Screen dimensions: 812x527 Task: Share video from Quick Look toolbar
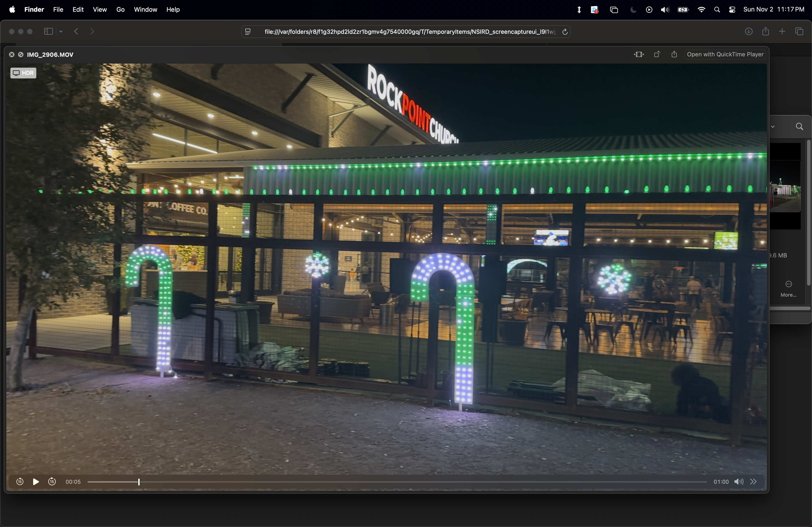[674, 55]
